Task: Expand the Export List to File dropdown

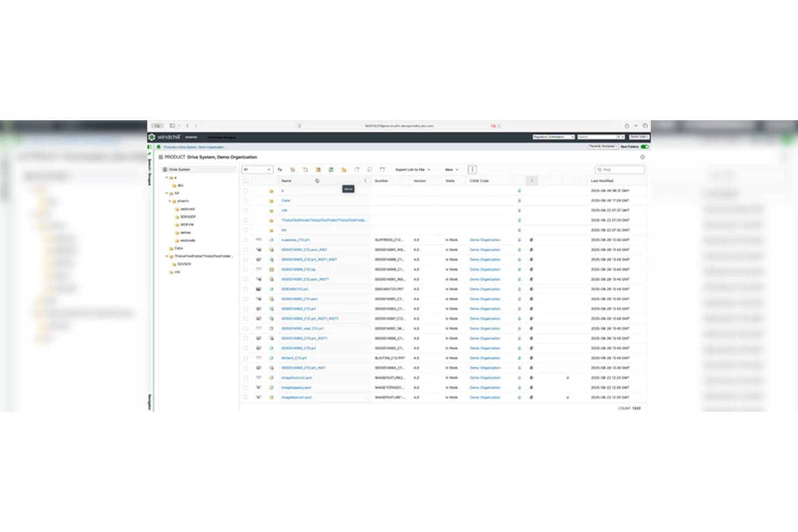Action: point(412,170)
